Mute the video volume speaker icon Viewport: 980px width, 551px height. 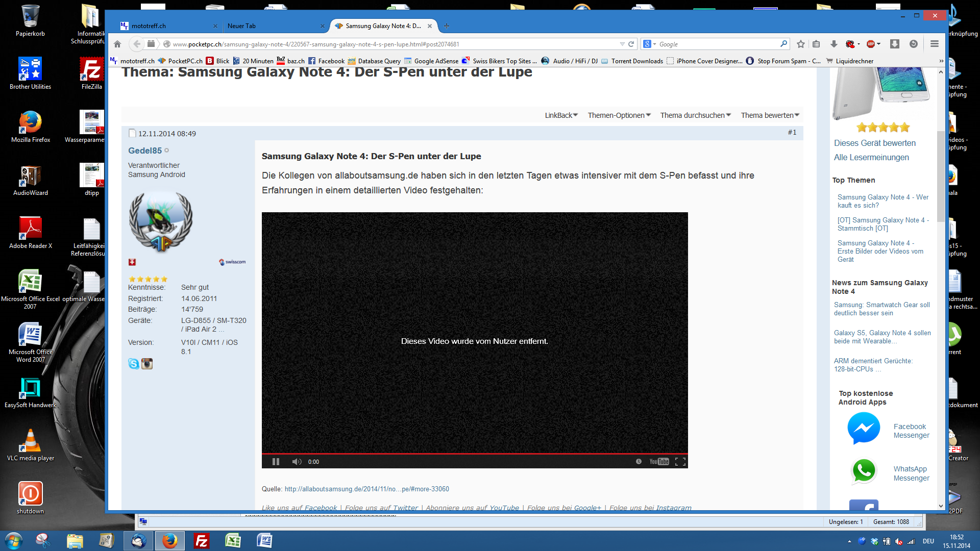[x=297, y=462]
